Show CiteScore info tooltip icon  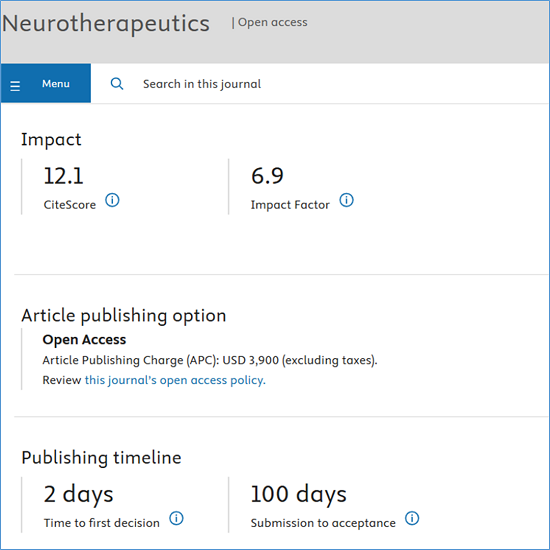point(112,200)
